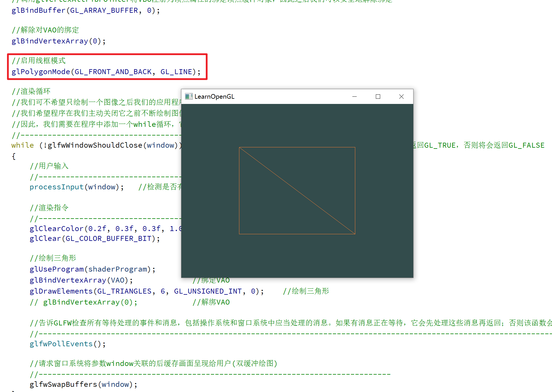This screenshot has width=552, height=392.
Task: Click the glBindVertexArray(VAO); line
Action: click(x=81, y=280)
